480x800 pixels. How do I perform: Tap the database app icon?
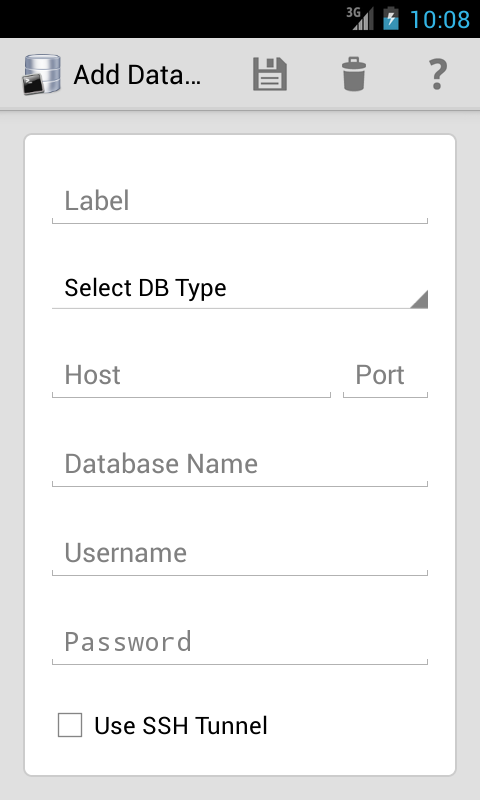tap(42, 74)
